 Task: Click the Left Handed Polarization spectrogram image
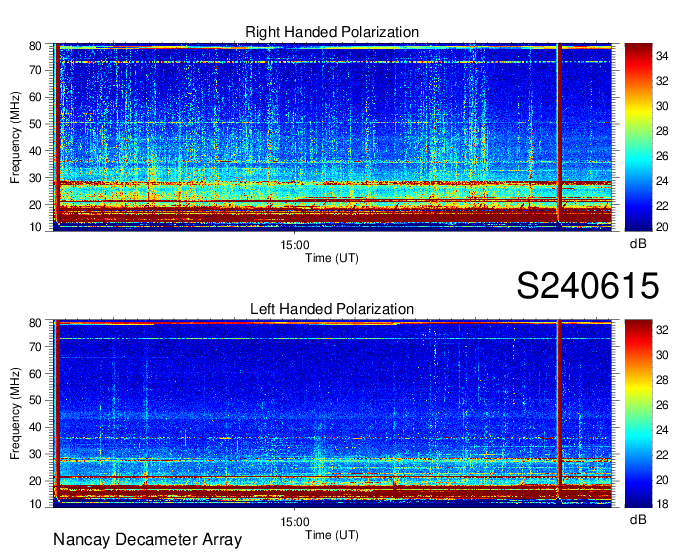click(333, 414)
